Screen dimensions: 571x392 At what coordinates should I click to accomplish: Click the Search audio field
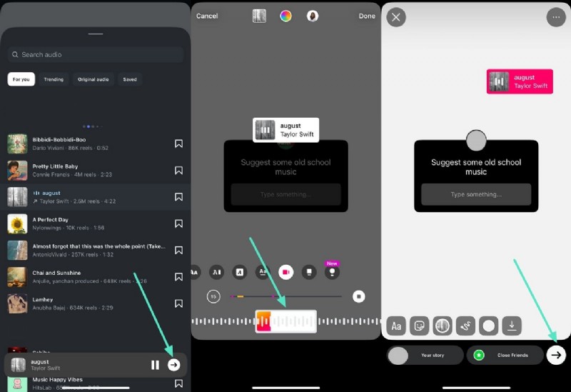click(x=96, y=54)
